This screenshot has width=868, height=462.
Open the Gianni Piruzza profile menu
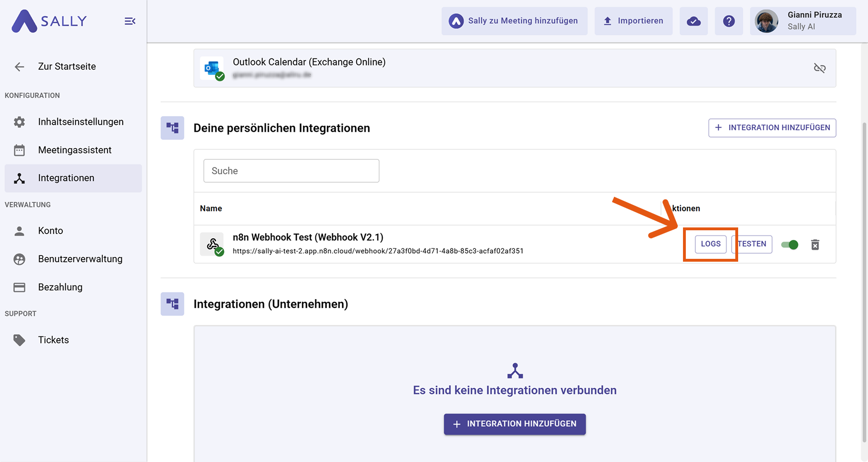(x=803, y=21)
